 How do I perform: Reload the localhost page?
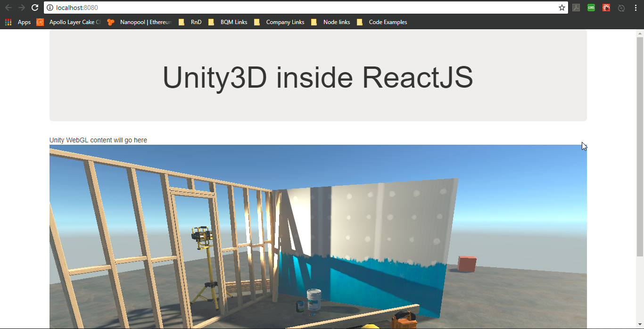click(x=35, y=8)
